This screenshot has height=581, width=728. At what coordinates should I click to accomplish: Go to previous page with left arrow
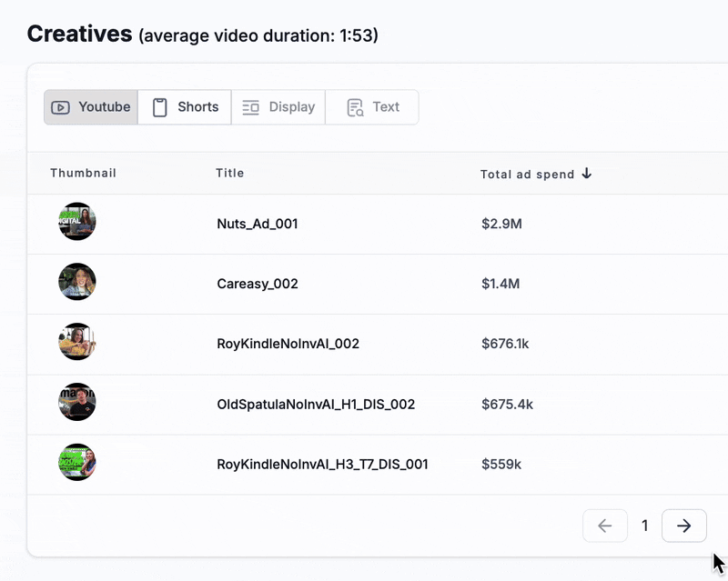(605, 526)
